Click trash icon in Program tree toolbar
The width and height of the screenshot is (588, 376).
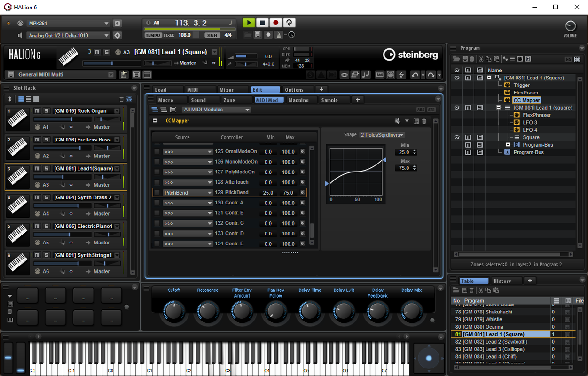471,59
